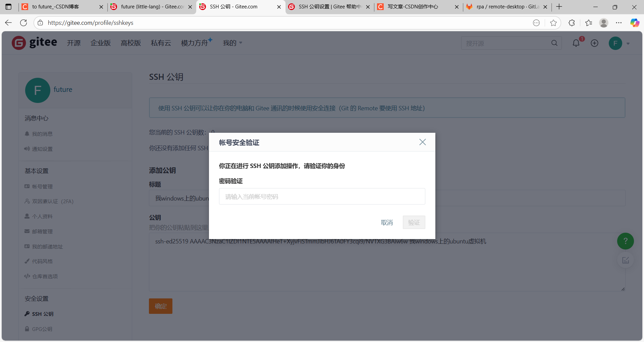Open 双因素认证 (2FA) in the sidebar

[x=53, y=202]
